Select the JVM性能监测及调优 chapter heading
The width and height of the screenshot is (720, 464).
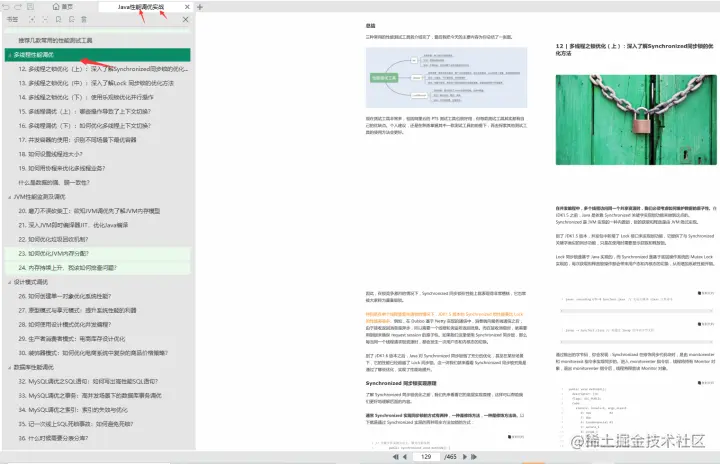(x=39, y=197)
